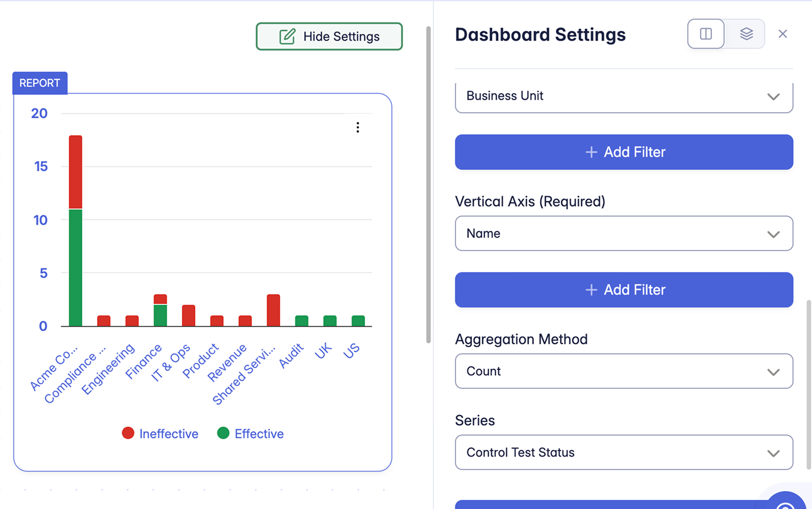Click the Hide Settings button
Viewport: 812px width, 509px height.
(329, 36)
